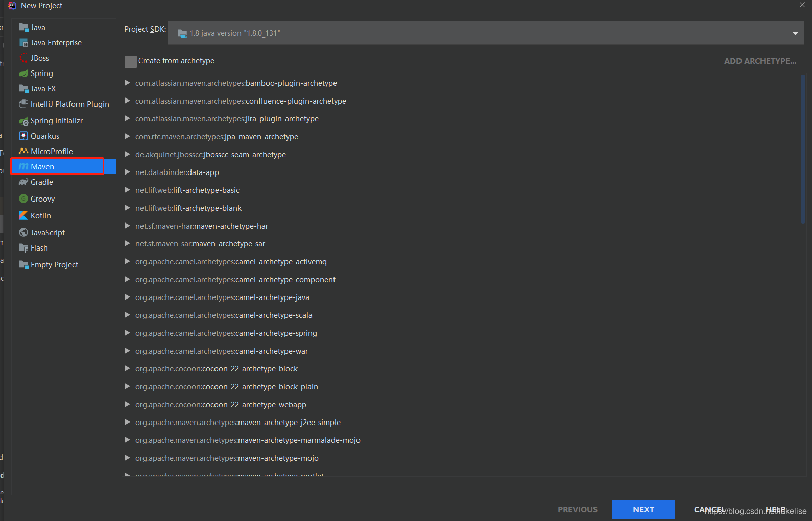Expand bamboo-plugin-archetype entry
This screenshot has height=521, width=812.
coord(128,83)
